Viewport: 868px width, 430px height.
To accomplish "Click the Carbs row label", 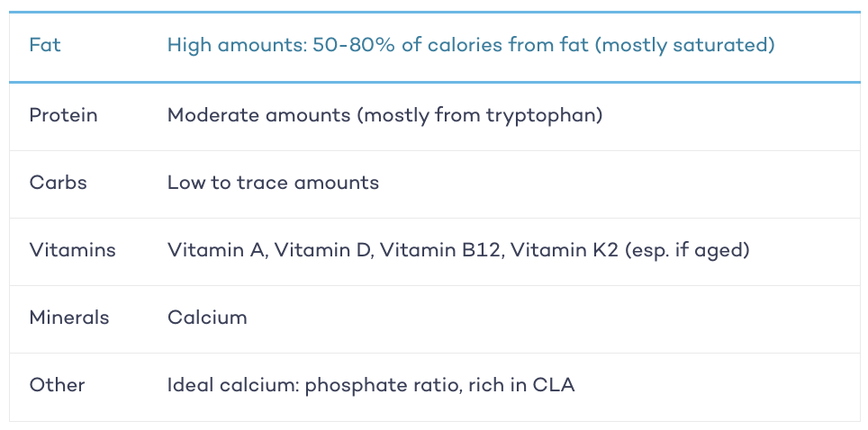I will click(x=59, y=183).
